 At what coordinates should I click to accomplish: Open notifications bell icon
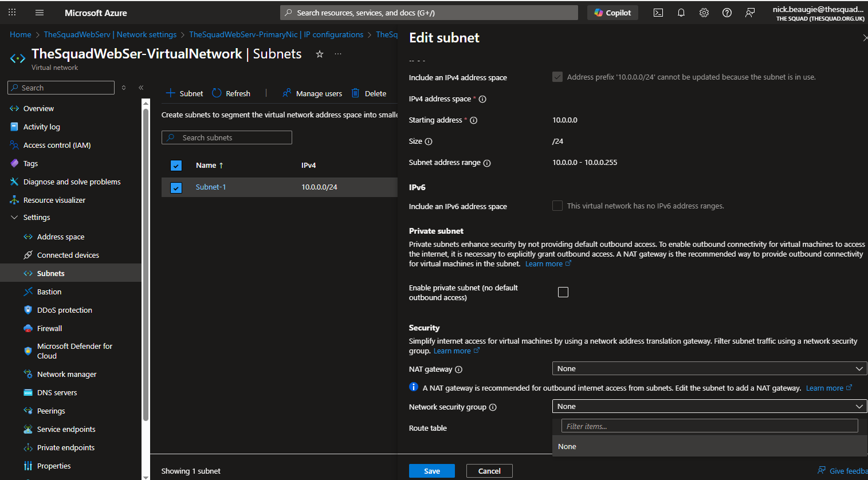(681, 13)
